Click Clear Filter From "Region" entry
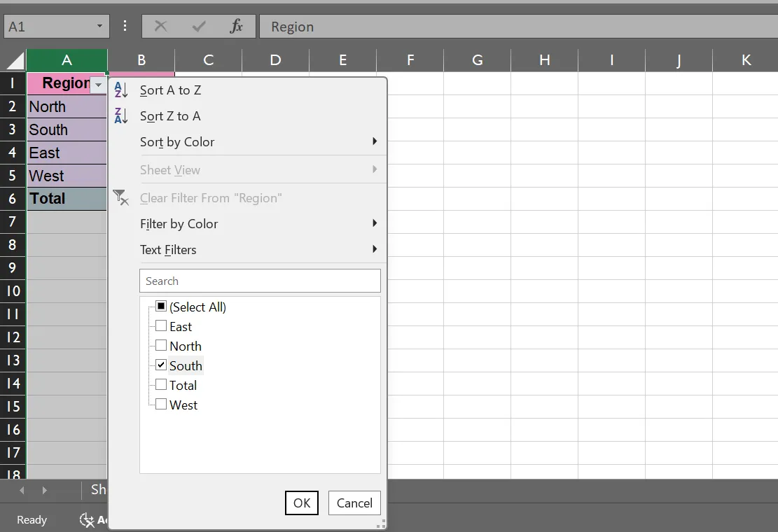The width and height of the screenshot is (778, 532). tap(248, 198)
